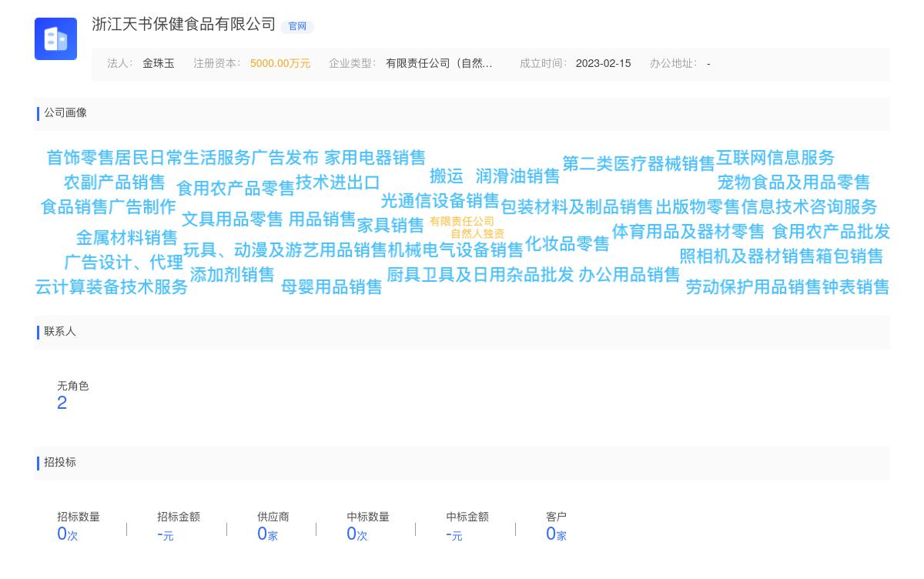
Task: Select the 互联网信息服务 tag
Action: (x=775, y=158)
